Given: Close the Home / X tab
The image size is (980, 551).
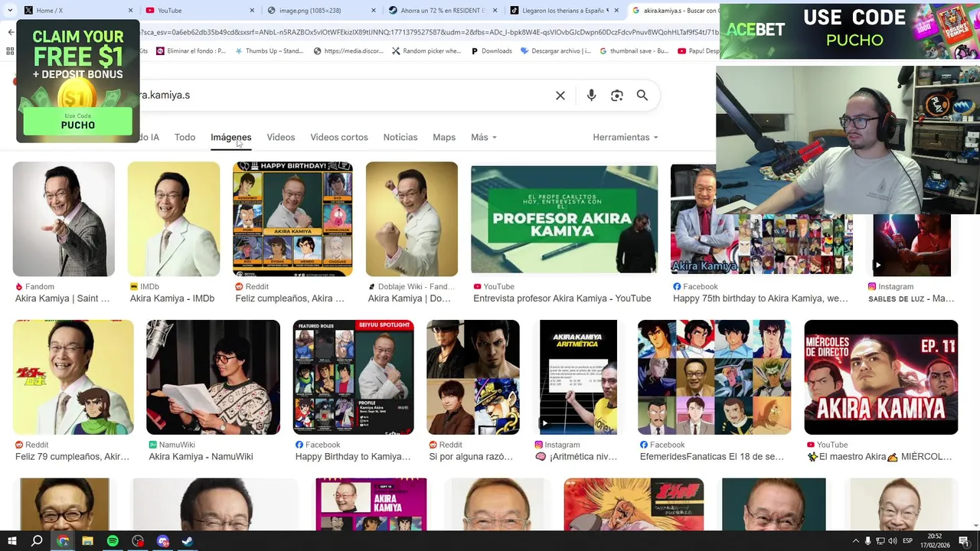Looking at the screenshot, I should (131, 11).
